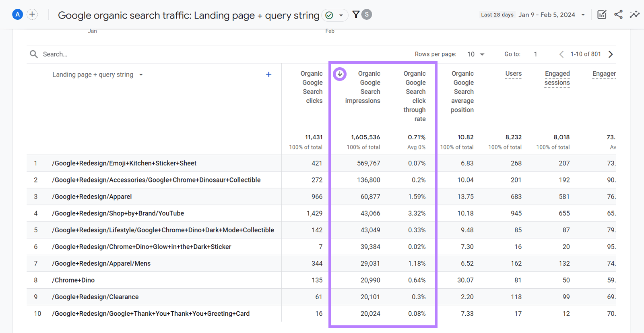The height and width of the screenshot is (333, 644).
Task: Select /Google+Redesign/Clearance landing page row
Action: coord(95,297)
